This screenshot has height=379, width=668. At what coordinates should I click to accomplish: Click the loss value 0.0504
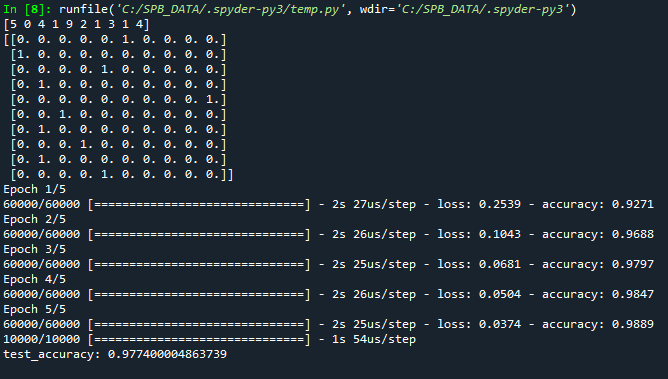500,294
